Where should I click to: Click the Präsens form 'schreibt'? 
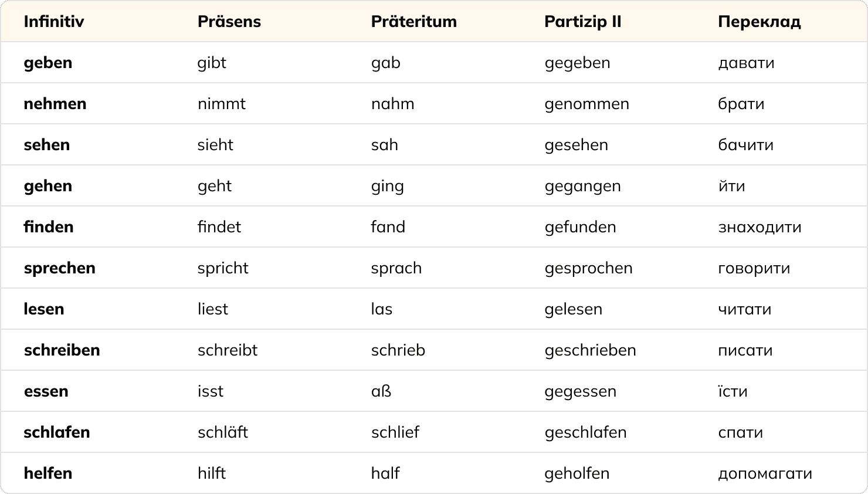(x=228, y=350)
